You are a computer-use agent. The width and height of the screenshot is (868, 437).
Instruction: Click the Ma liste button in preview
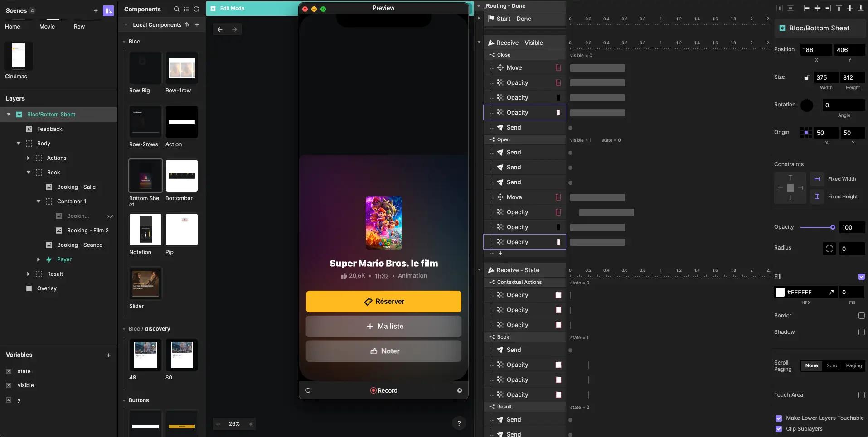[x=383, y=327]
